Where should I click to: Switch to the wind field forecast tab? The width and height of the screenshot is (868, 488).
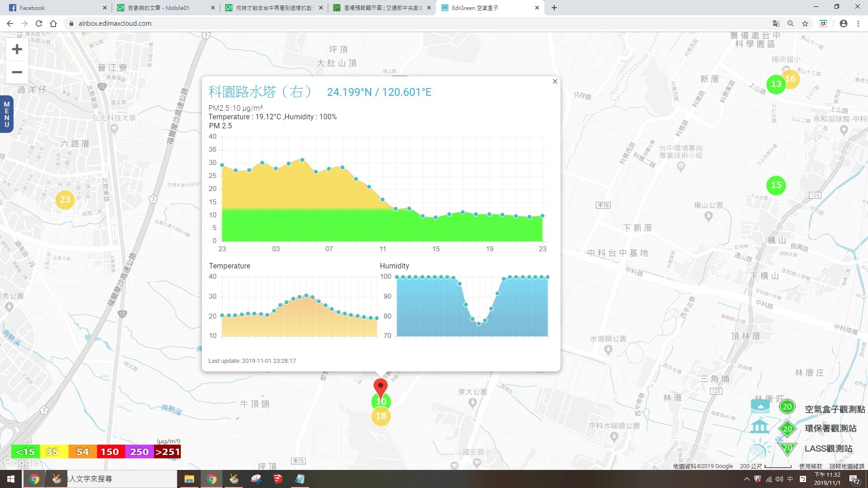[x=382, y=8]
